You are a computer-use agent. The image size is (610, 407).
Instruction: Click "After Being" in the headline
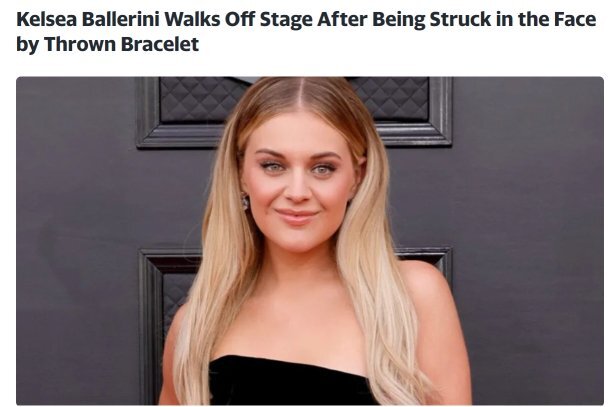click(371, 20)
